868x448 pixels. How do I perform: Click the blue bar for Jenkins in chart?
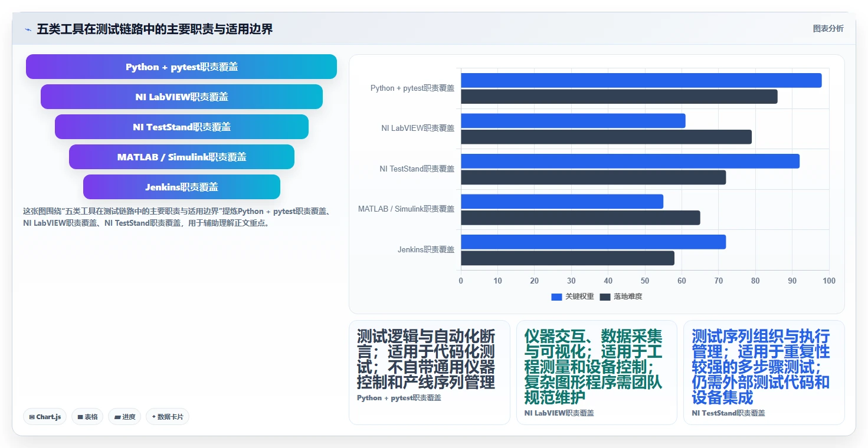pyautogui.click(x=593, y=242)
